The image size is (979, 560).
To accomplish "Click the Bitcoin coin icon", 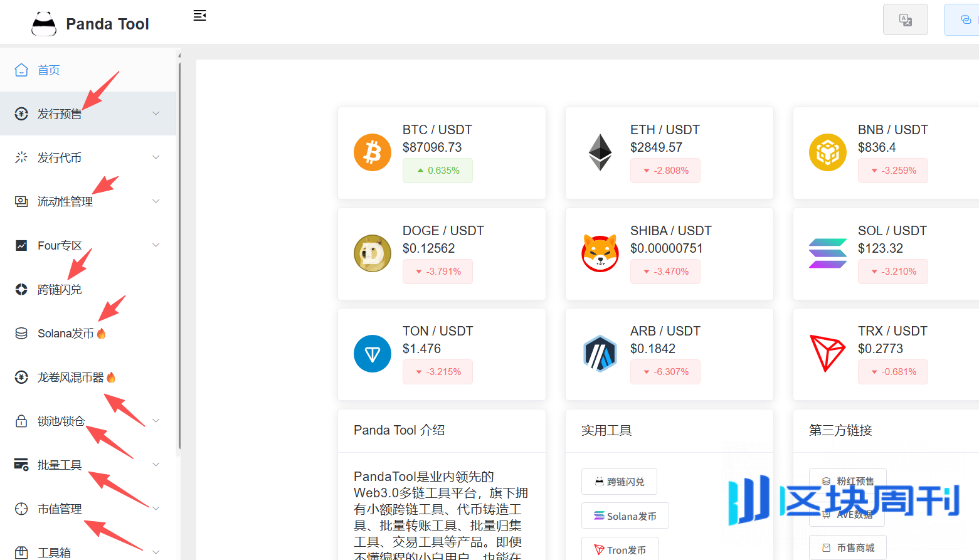I will [x=373, y=152].
